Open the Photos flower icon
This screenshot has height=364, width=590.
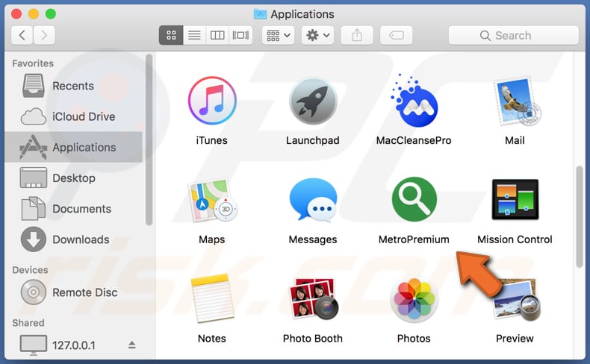(414, 299)
